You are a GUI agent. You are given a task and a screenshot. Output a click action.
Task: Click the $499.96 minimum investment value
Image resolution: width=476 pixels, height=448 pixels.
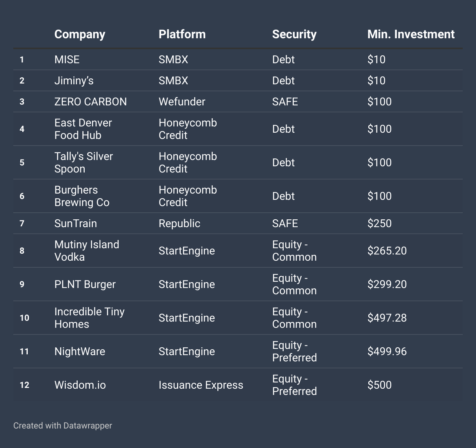[x=387, y=352]
